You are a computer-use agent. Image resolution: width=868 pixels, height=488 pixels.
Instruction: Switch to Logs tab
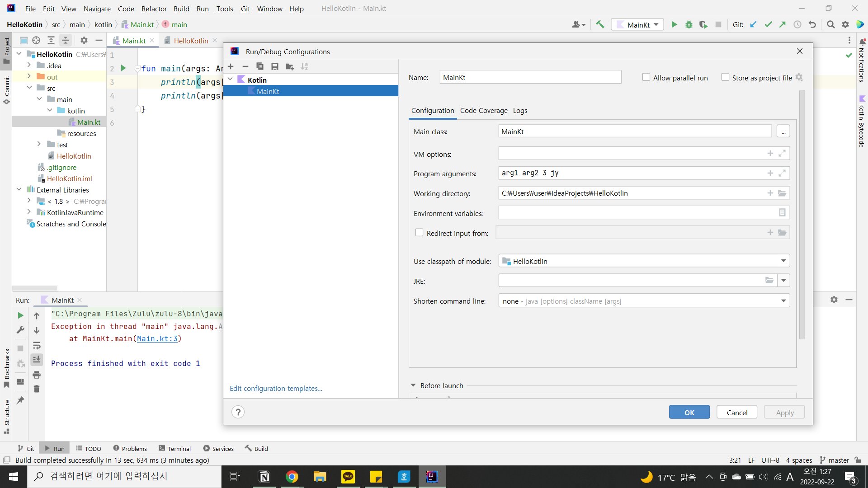[520, 110]
